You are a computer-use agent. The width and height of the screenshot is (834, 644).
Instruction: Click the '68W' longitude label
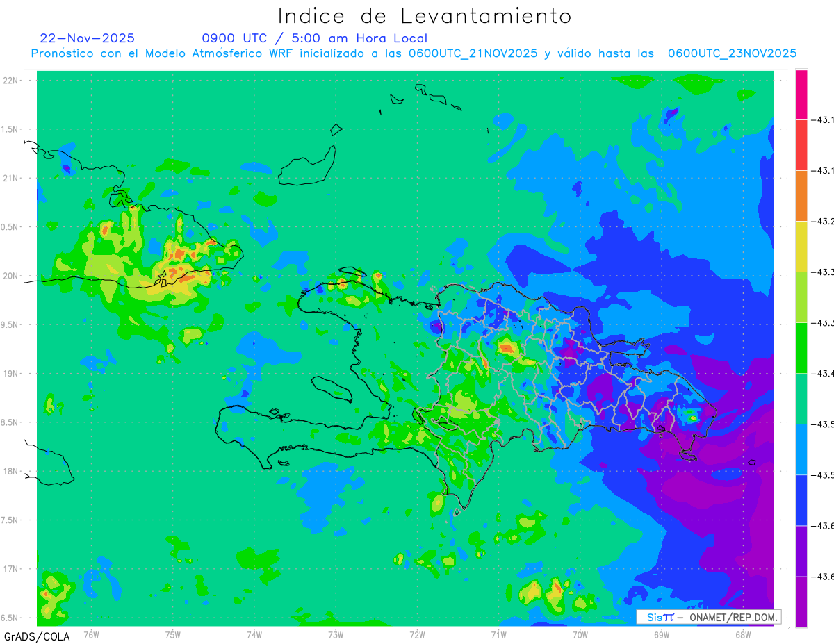[743, 634]
